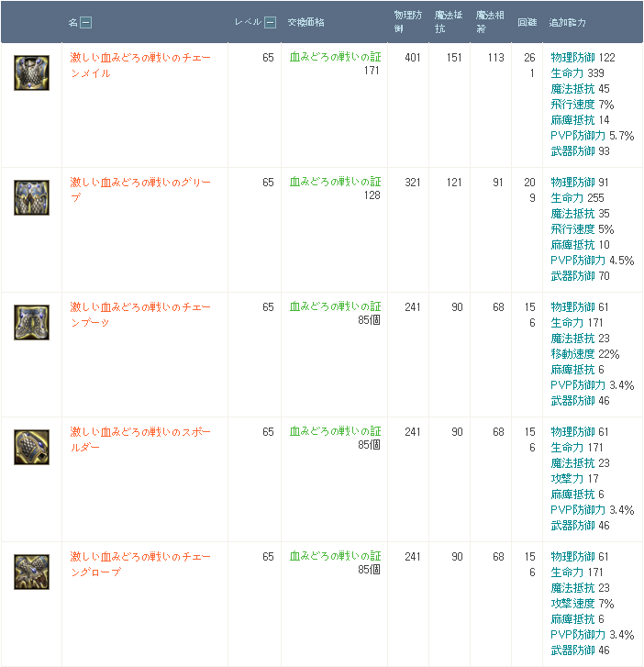Open 激しい血みどろの戦いのチェーングローブ link

coord(140,564)
